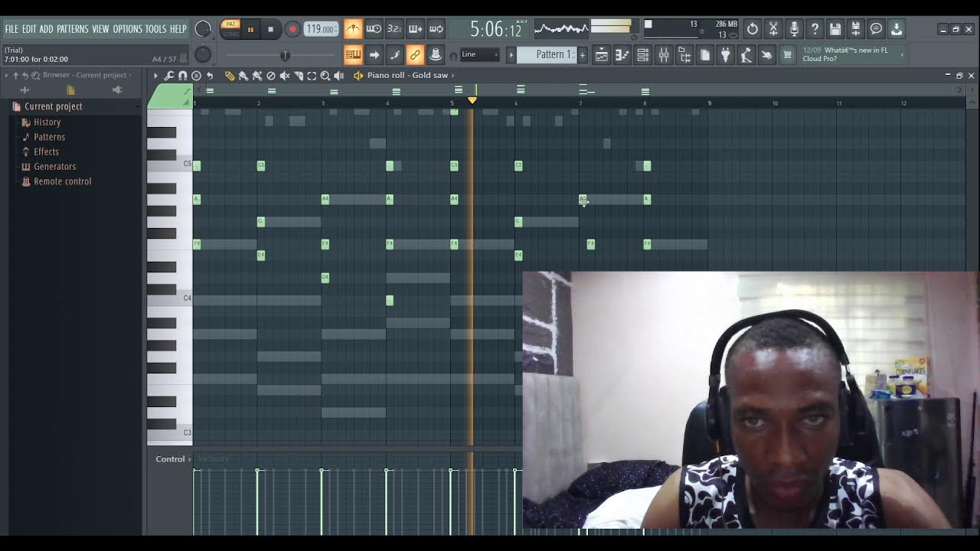Open the FILE menu

(x=11, y=29)
